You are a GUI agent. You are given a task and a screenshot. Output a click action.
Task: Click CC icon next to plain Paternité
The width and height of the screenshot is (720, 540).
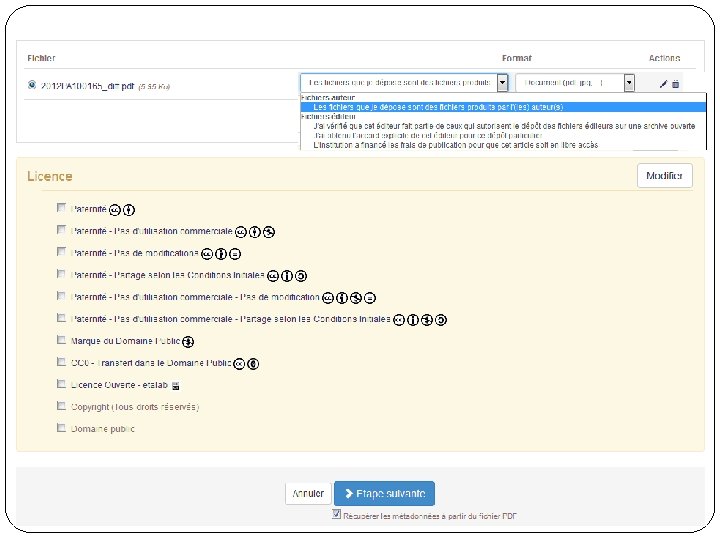pos(115,210)
